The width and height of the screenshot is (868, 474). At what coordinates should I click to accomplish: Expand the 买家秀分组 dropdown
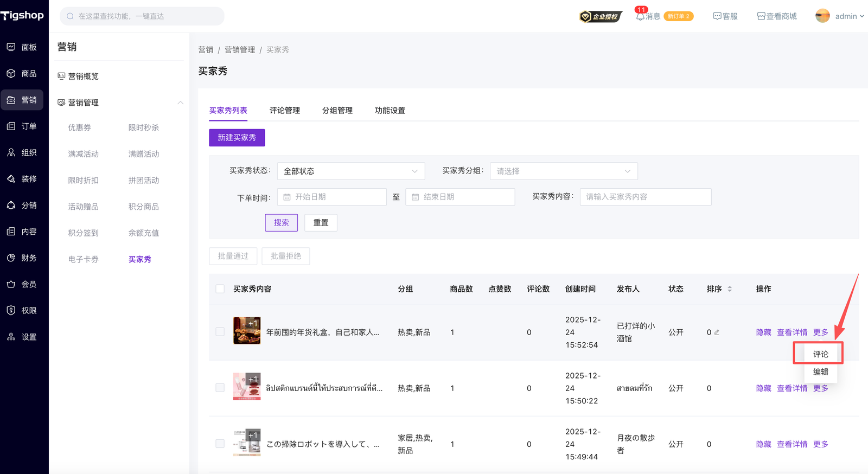(x=563, y=171)
